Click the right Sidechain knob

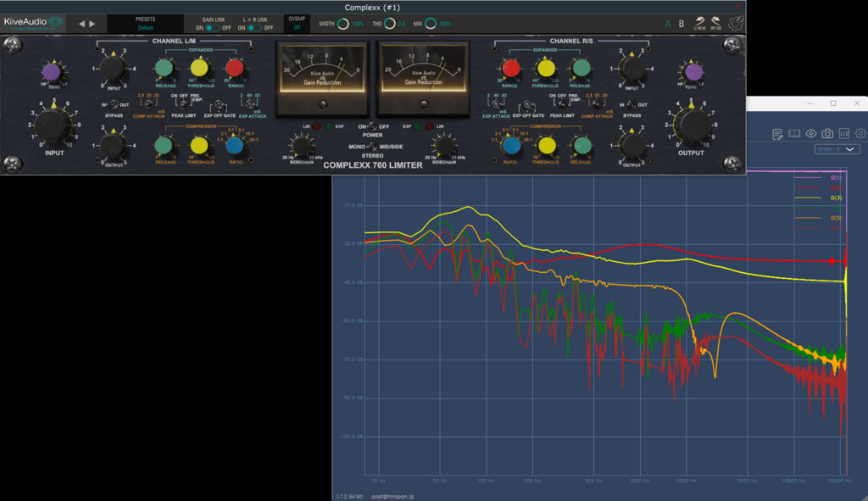coord(444,145)
